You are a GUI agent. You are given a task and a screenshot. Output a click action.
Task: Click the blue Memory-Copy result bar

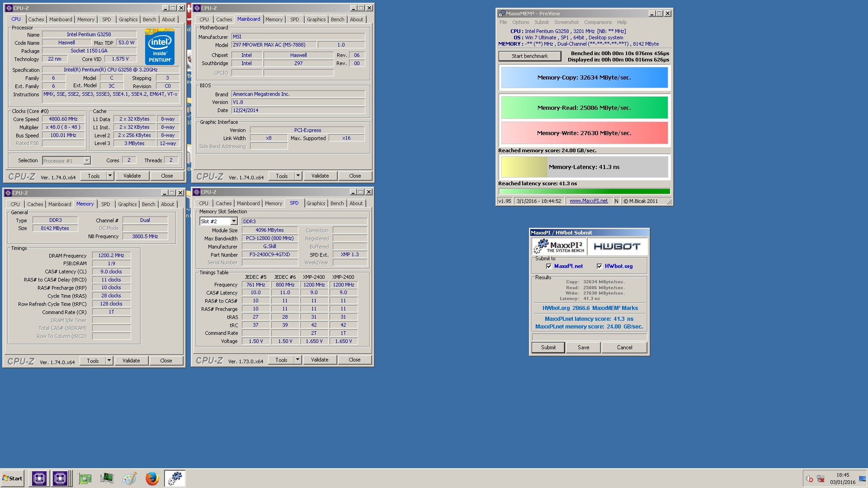[x=584, y=77]
